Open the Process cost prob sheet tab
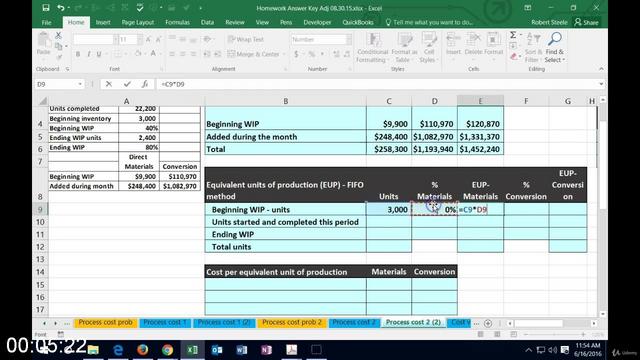The image size is (640, 360). (x=105, y=322)
